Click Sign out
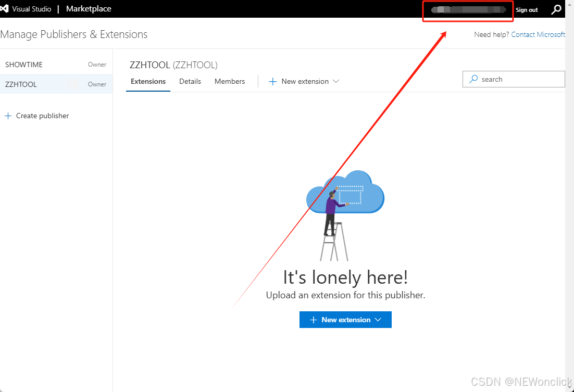 pos(527,10)
